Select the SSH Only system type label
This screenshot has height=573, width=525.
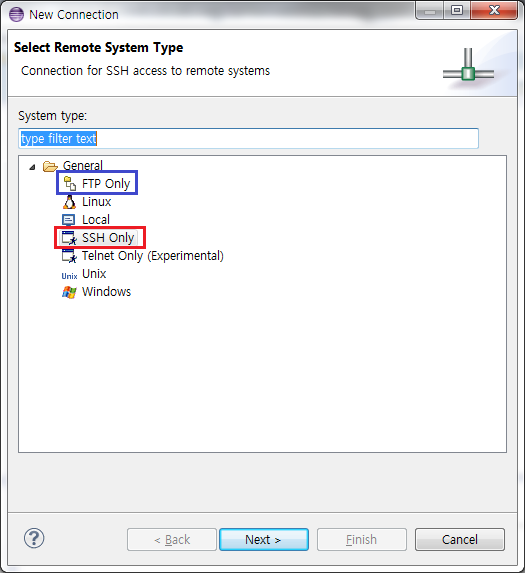point(108,238)
